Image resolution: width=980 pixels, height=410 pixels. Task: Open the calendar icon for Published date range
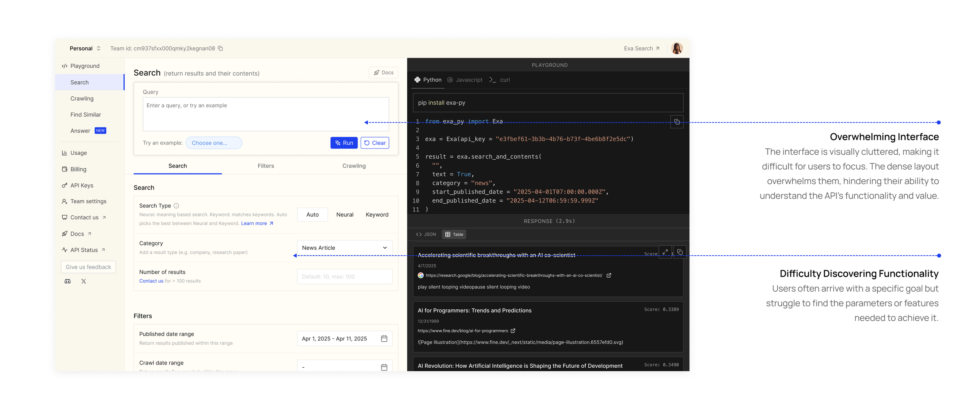click(x=384, y=339)
